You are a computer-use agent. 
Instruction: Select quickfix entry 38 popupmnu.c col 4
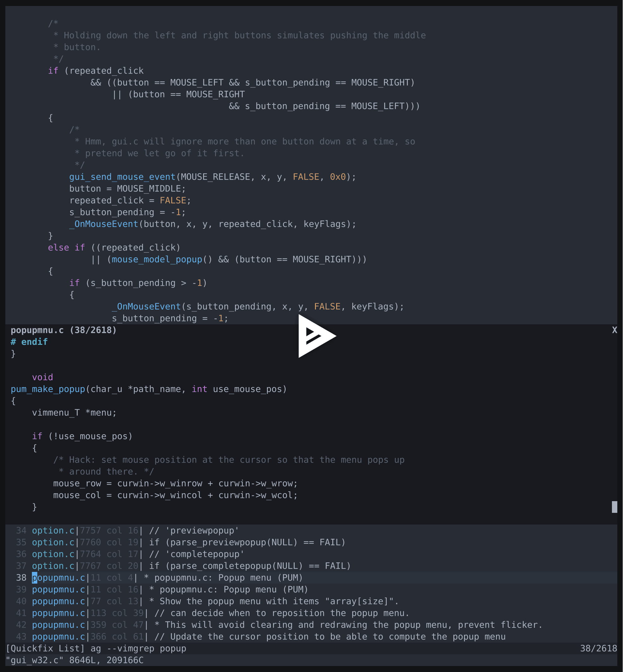pos(311,578)
